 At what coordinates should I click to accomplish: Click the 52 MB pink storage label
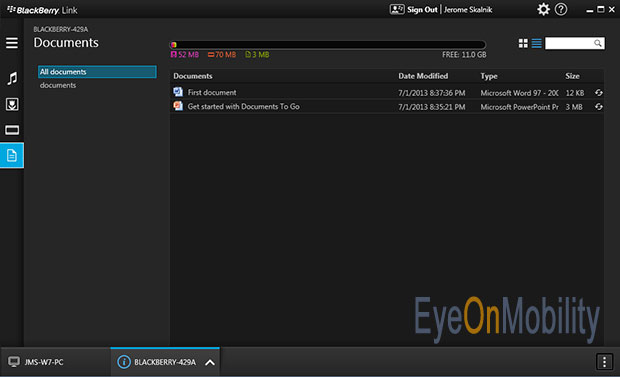click(x=185, y=55)
